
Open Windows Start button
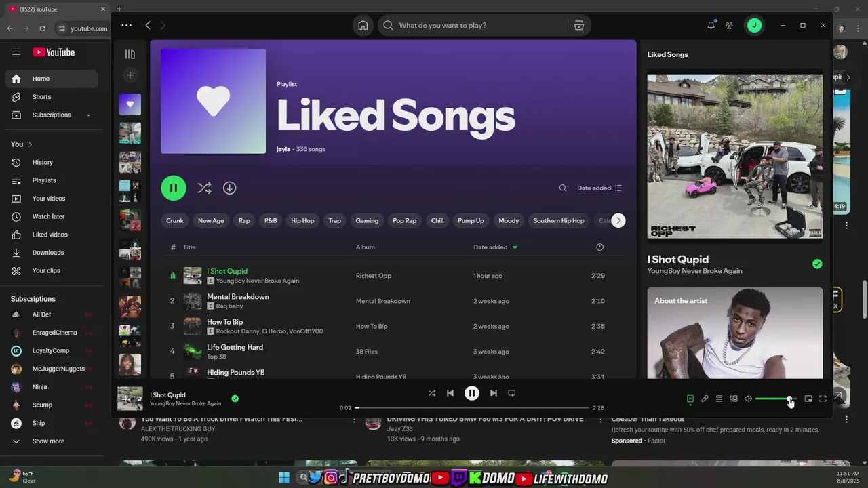pyautogui.click(x=284, y=478)
